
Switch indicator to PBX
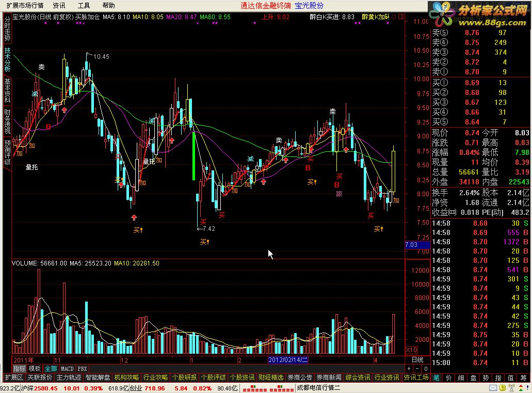tap(82, 369)
